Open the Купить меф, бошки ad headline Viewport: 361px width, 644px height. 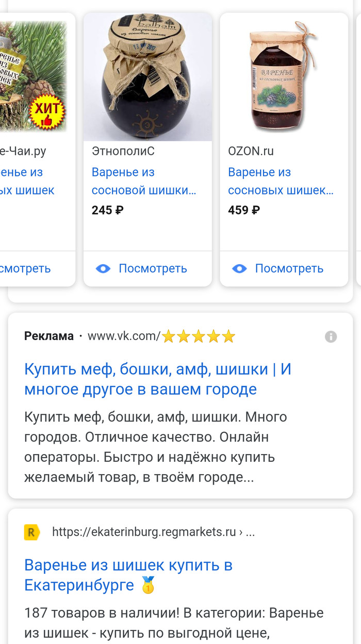pos(158,379)
